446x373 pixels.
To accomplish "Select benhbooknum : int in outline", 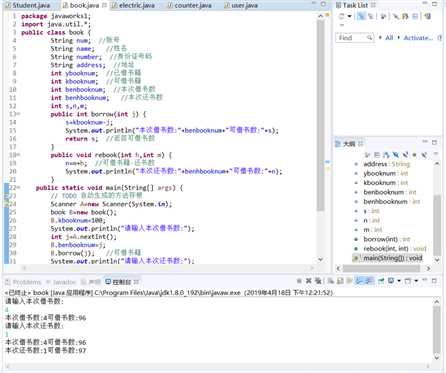I will click(x=392, y=201).
